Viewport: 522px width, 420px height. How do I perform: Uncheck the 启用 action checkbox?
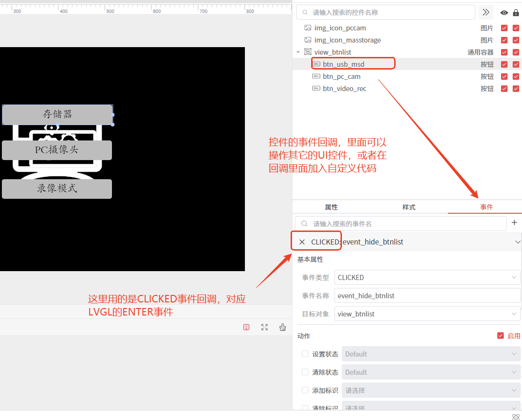point(501,336)
